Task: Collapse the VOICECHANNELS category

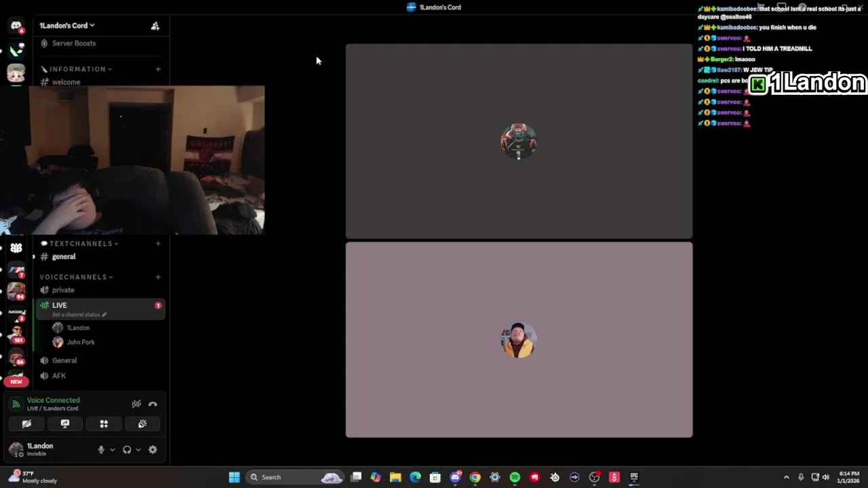Action: click(76, 277)
